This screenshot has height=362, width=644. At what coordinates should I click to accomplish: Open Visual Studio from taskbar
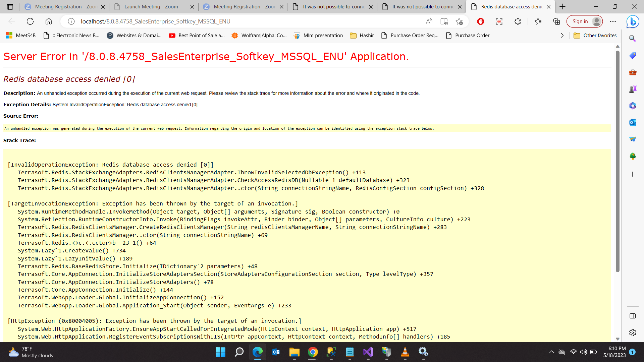(368, 352)
